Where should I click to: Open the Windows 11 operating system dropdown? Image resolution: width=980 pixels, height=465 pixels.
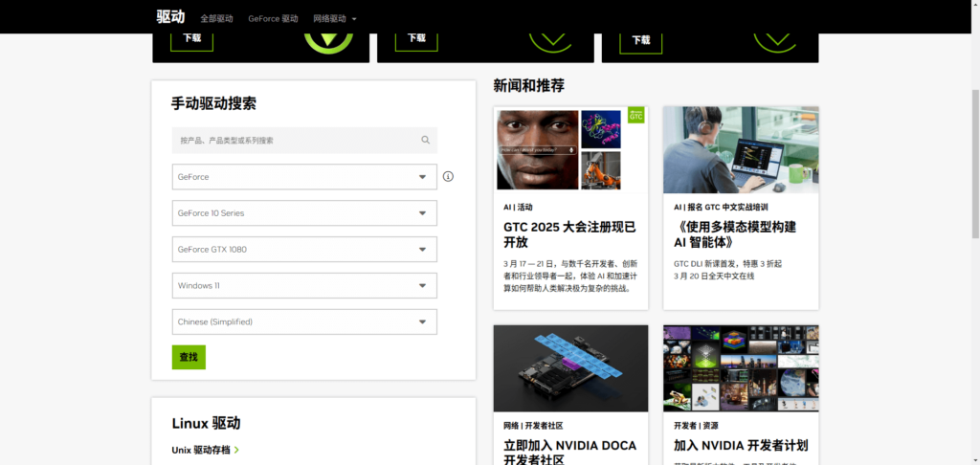pyautogui.click(x=304, y=286)
